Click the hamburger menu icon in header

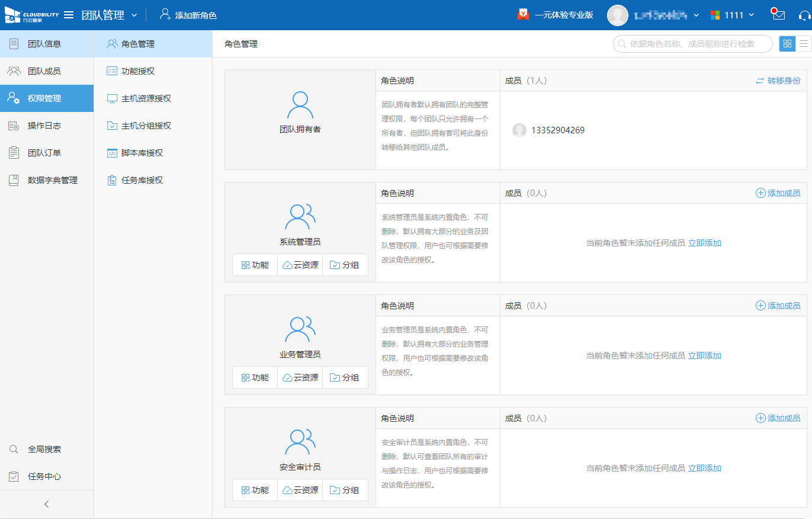pos(69,15)
